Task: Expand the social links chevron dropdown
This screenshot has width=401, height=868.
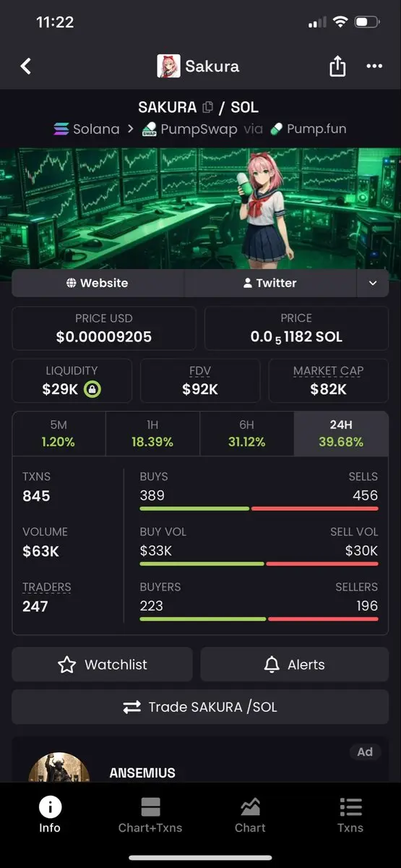Action: [373, 284]
